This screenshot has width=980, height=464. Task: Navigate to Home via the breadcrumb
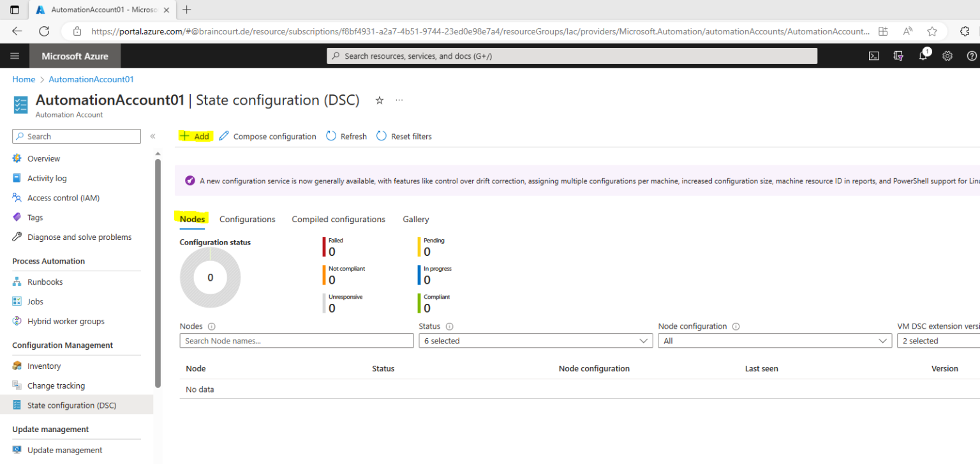point(24,79)
